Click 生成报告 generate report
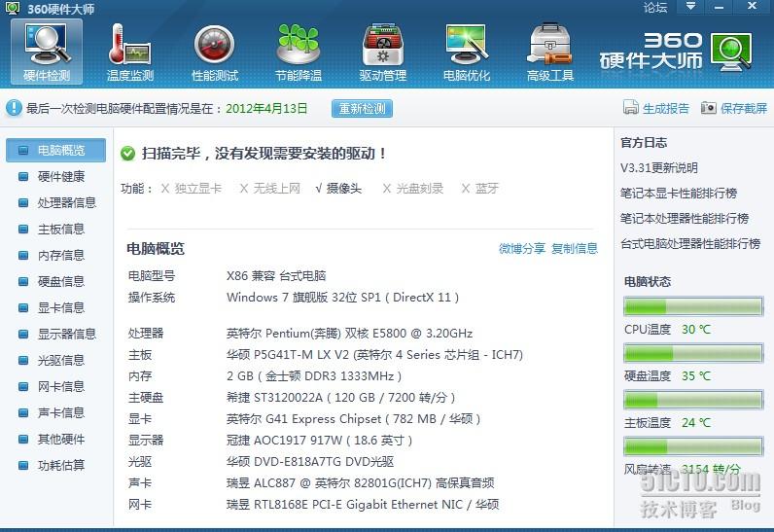This screenshot has height=532, width=774. (x=665, y=108)
